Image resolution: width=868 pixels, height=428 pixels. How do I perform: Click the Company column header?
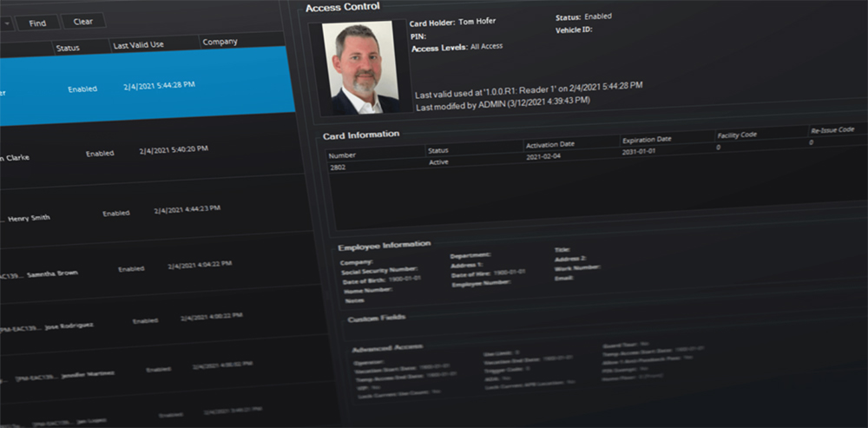220,42
